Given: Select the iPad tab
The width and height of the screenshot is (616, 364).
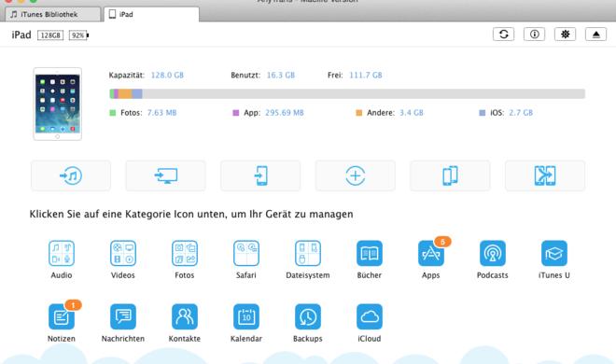Looking at the screenshot, I should tap(151, 15).
